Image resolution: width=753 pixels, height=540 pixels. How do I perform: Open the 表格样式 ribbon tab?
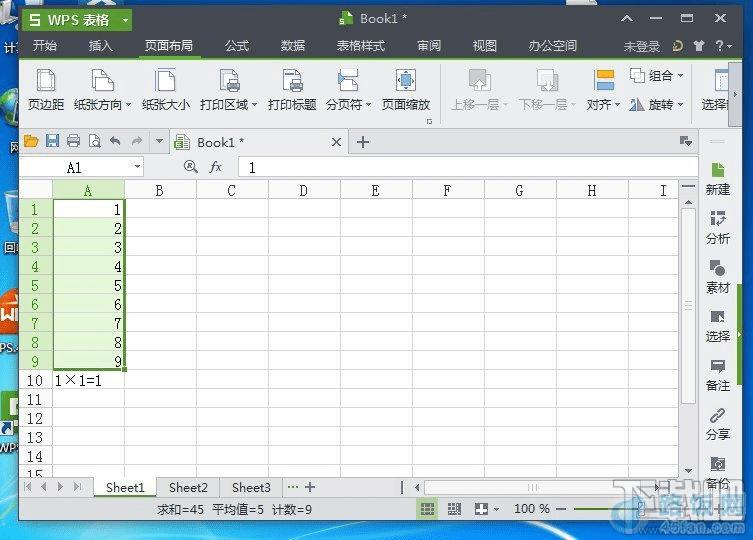361,46
